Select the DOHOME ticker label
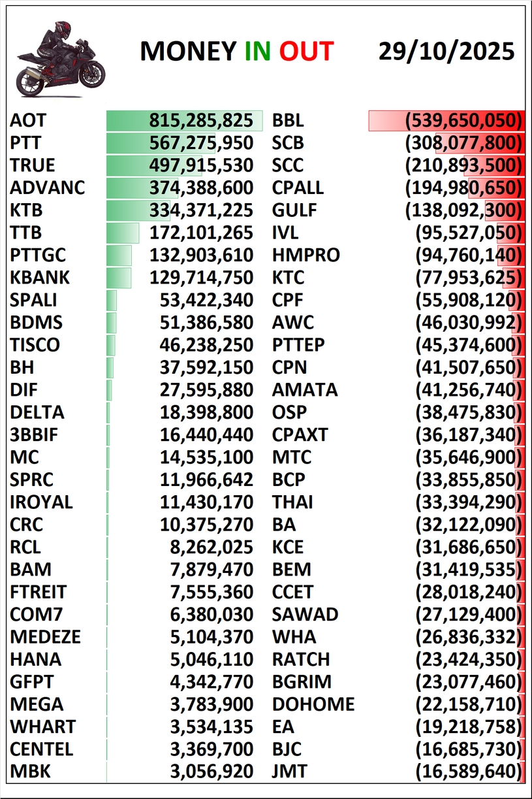Viewport: 532px width, 799px height. 313,704
